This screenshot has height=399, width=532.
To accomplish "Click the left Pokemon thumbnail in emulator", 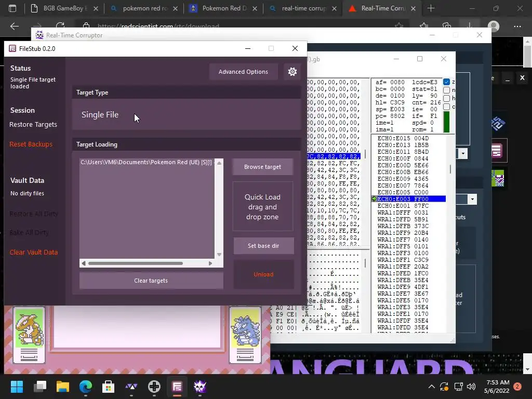I will [x=29, y=335].
